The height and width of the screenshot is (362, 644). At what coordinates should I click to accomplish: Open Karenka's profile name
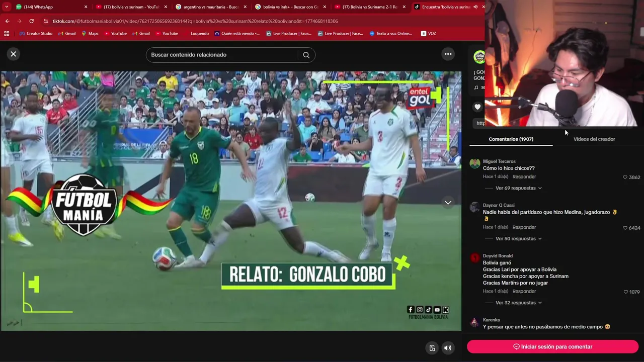(491, 320)
